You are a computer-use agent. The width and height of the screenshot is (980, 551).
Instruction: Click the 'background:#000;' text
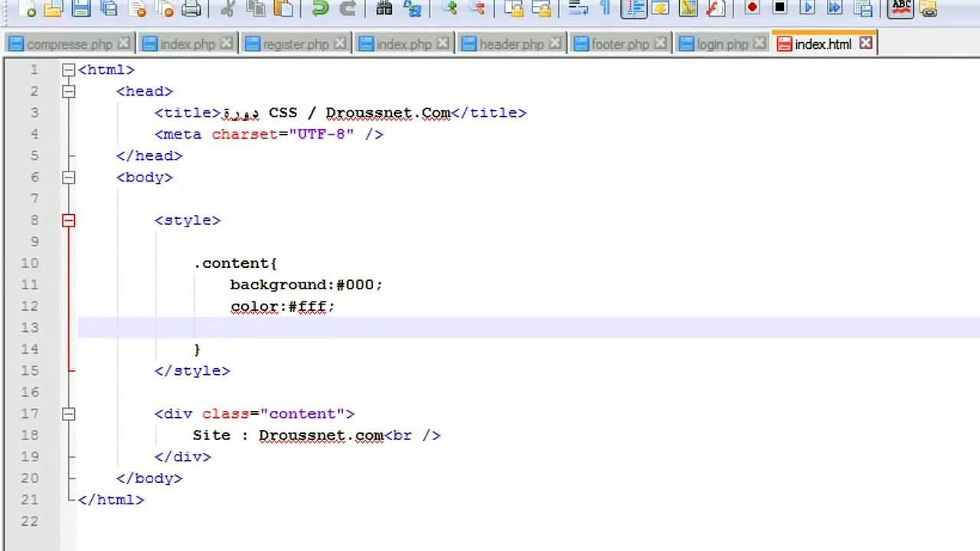[306, 285]
